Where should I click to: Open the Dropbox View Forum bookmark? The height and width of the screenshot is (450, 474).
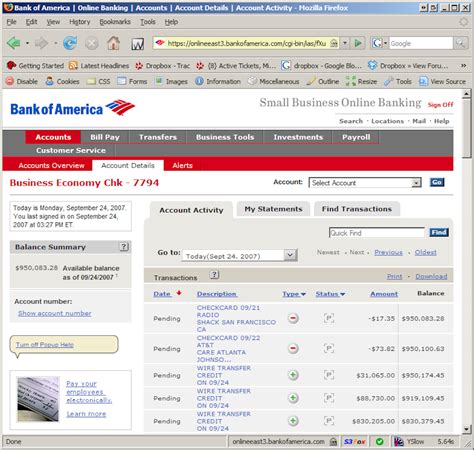click(408, 66)
